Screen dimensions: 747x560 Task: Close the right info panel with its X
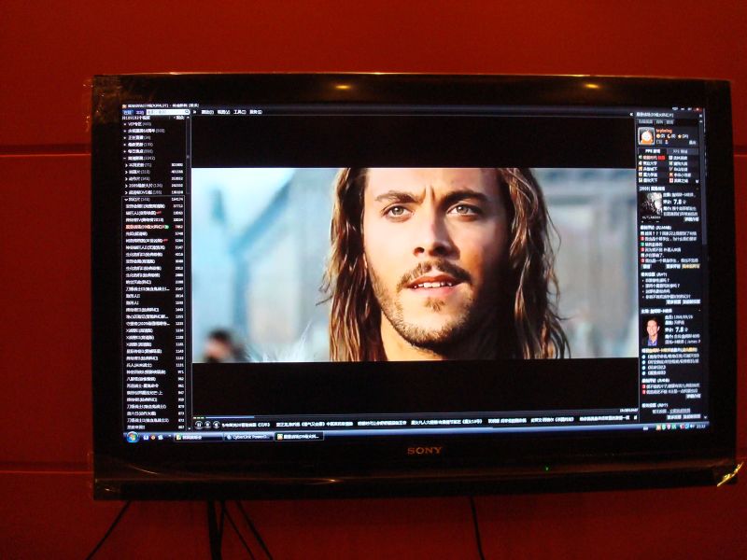coord(701,114)
